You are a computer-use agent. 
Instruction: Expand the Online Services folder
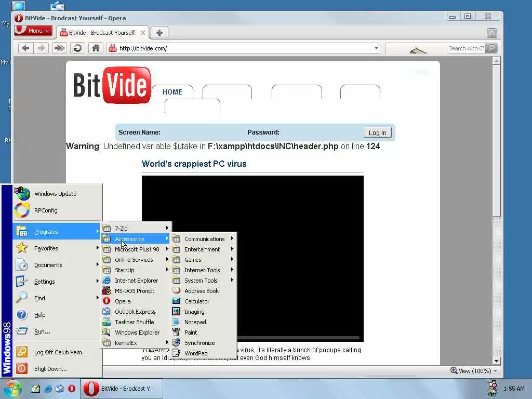(136, 260)
